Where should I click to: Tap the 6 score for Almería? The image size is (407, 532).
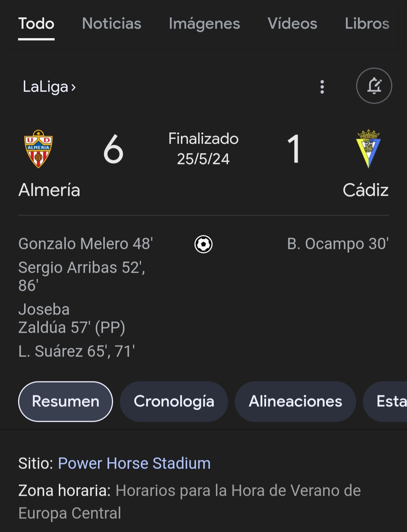(x=113, y=149)
